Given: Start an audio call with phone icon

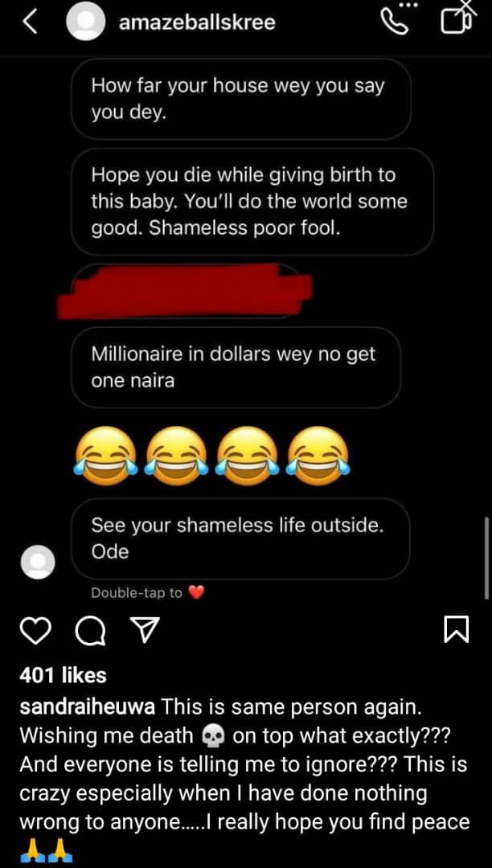Looking at the screenshot, I should [395, 23].
